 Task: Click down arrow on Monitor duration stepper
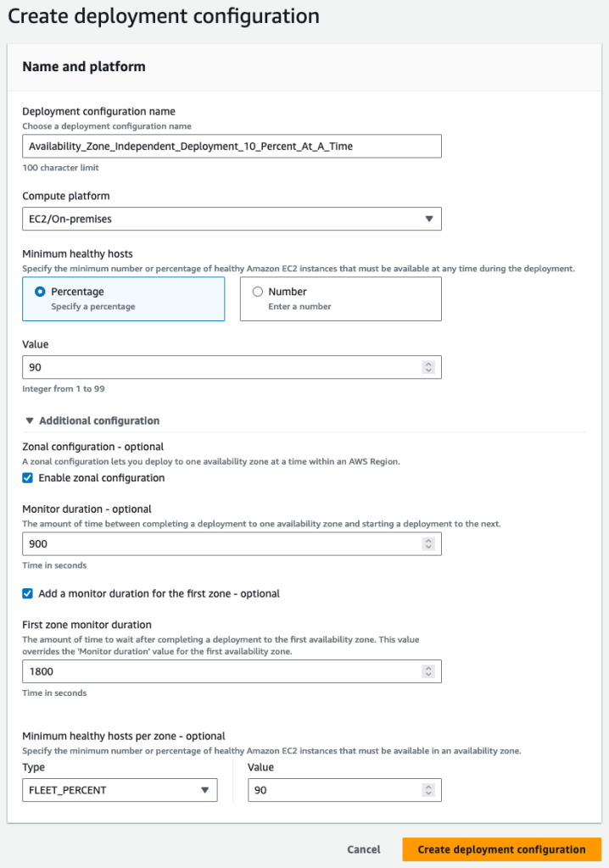pyautogui.click(x=429, y=547)
